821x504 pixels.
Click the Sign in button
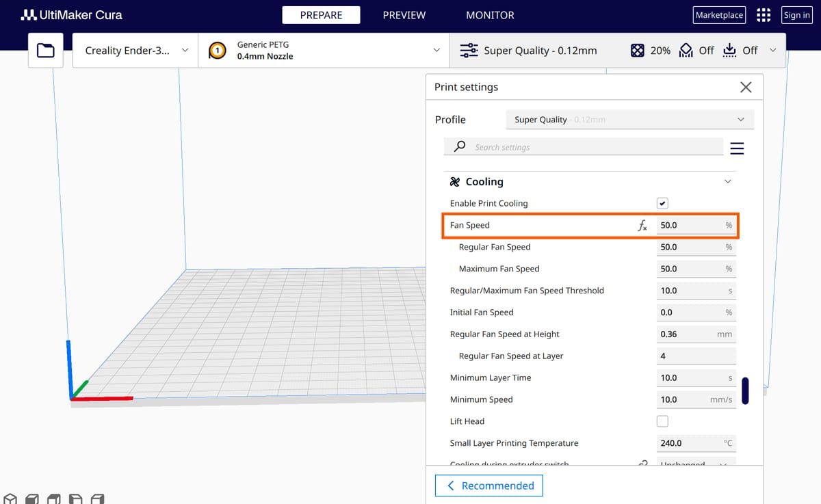[x=797, y=15]
